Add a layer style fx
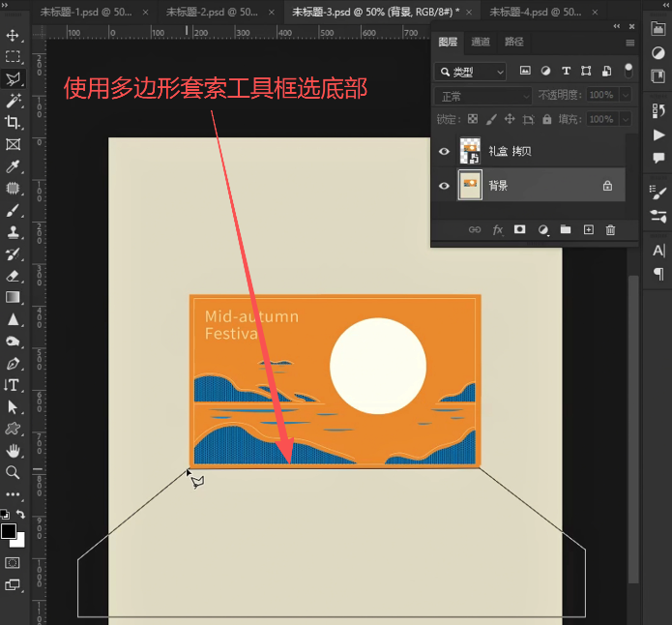Image resolution: width=672 pixels, height=625 pixels. pyautogui.click(x=497, y=230)
